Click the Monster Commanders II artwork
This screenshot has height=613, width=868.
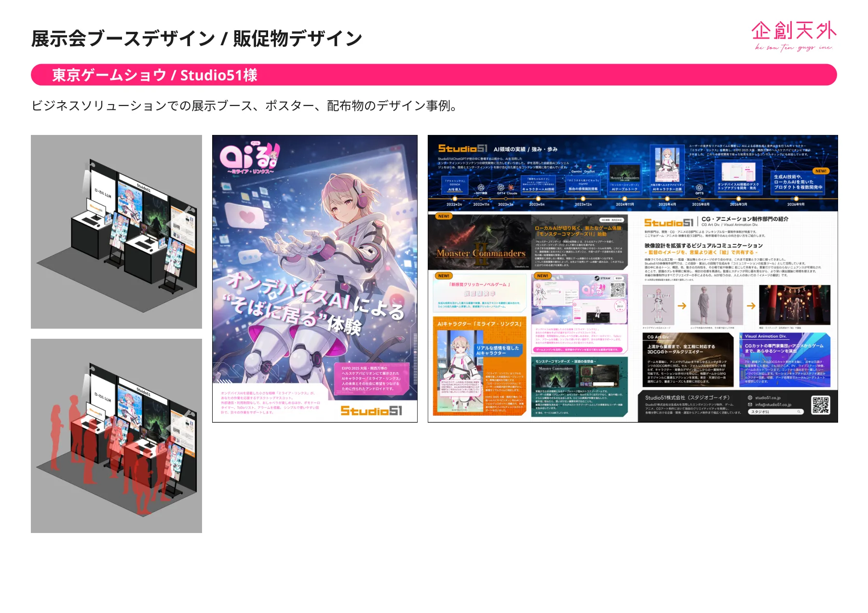click(x=480, y=241)
